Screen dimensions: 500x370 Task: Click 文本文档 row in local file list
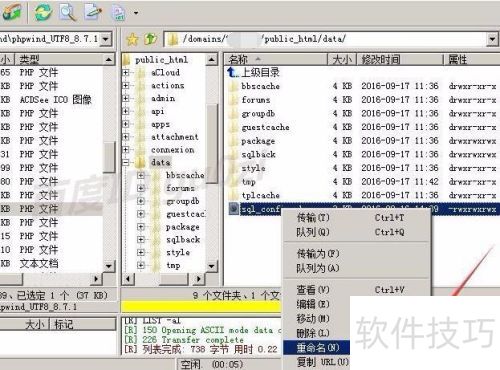(51, 263)
